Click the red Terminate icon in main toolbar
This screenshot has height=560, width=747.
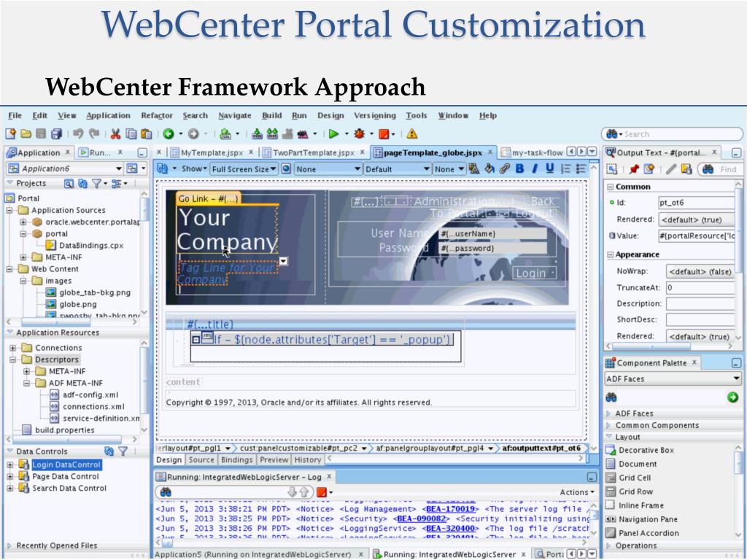384,134
